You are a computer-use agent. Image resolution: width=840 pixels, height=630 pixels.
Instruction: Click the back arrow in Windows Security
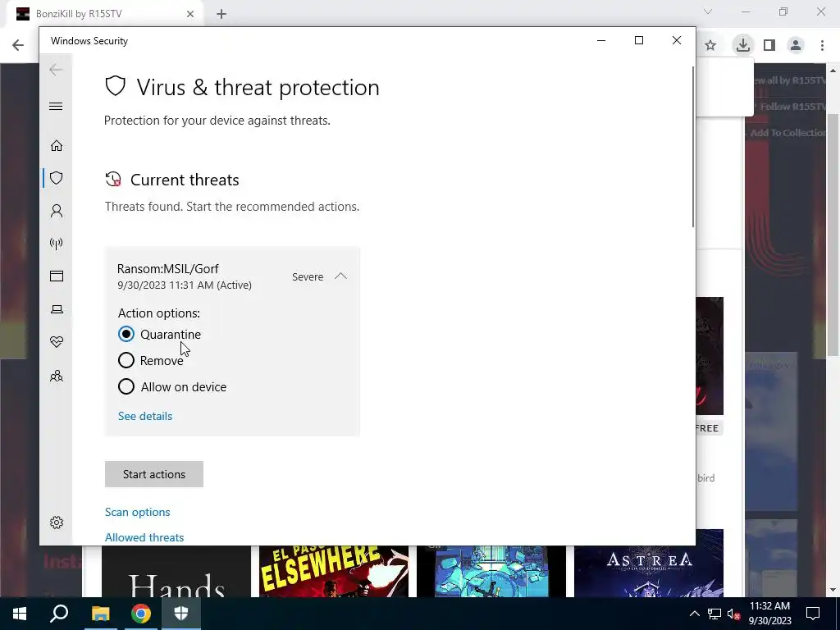tap(56, 69)
